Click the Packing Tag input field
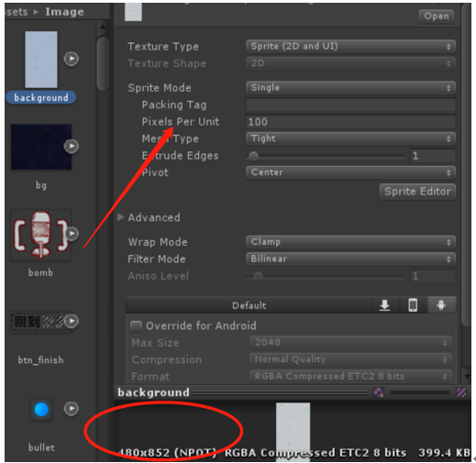 350,105
